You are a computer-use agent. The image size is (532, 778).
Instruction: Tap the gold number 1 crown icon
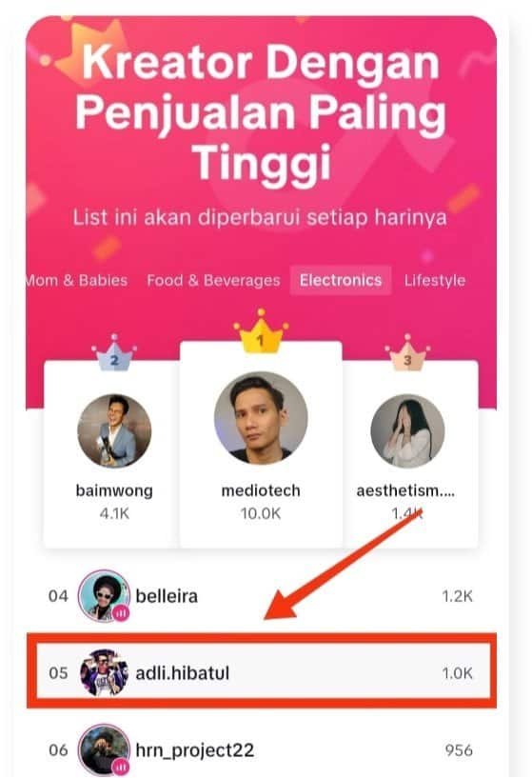click(261, 331)
